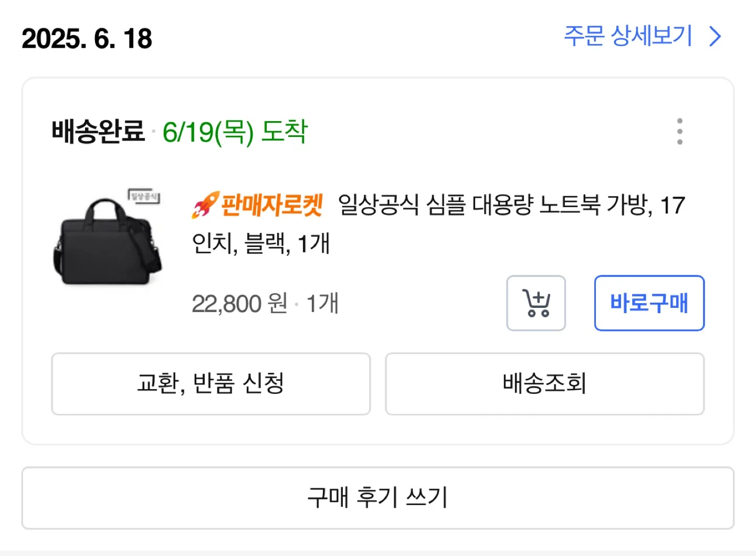The image size is (756, 556).
Task: Click the 판매자로켓 badge text
Action: point(271,205)
